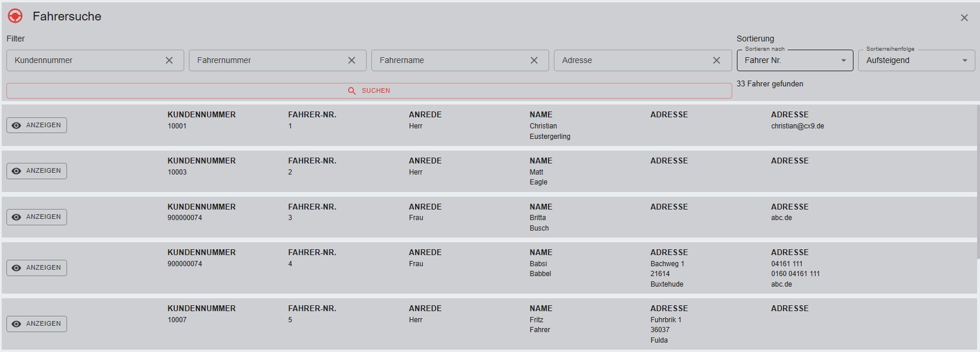Focus the Fahrername input field
This screenshot has width=980, height=352.
449,60
